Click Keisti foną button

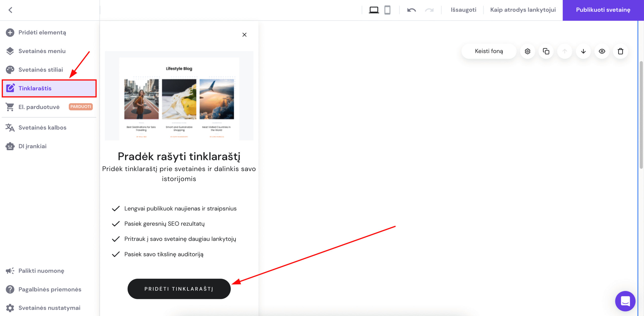(489, 51)
